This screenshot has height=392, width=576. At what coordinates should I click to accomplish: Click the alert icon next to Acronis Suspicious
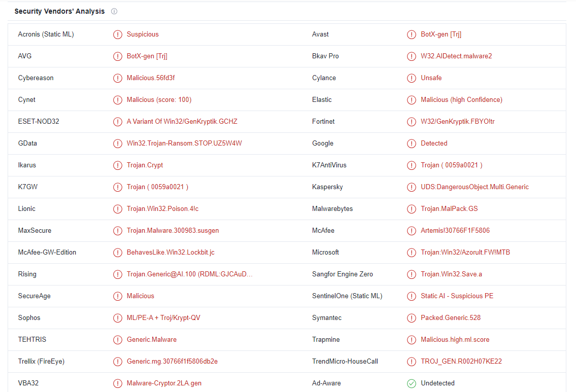(x=118, y=34)
